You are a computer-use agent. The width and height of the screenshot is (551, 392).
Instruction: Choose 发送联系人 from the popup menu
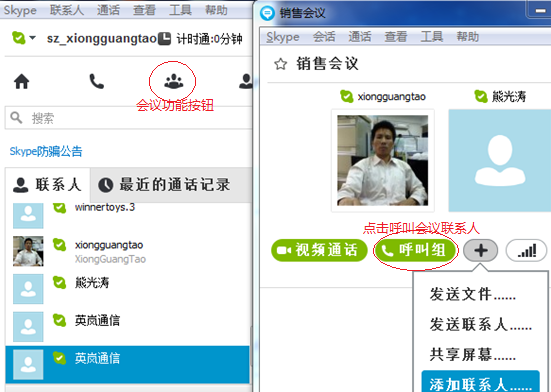click(481, 324)
